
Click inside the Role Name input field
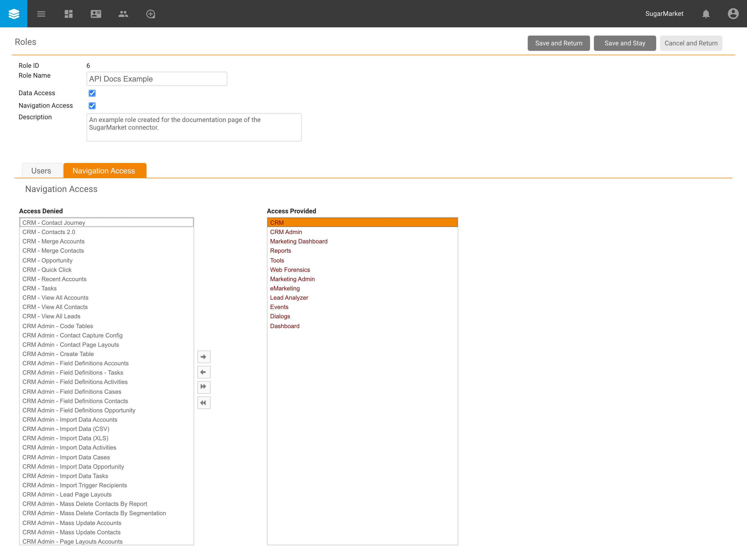[x=156, y=78]
